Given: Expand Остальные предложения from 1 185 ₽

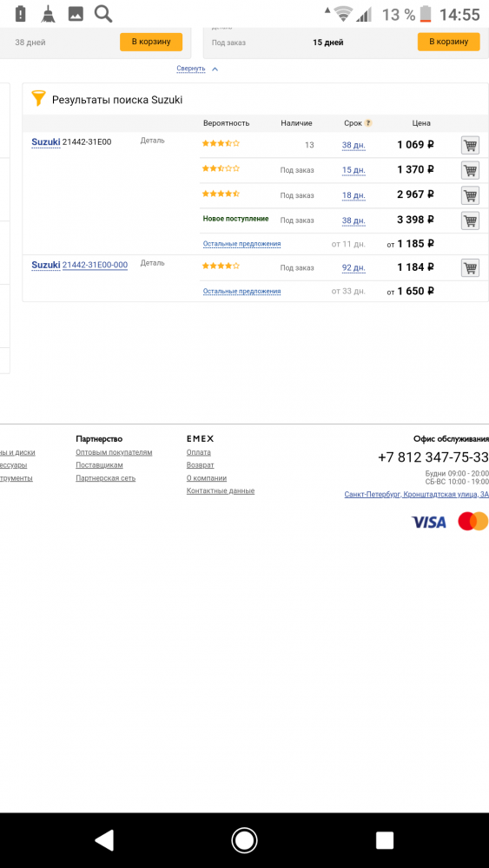Looking at the screenshot, I should click(x=242, y=244).
